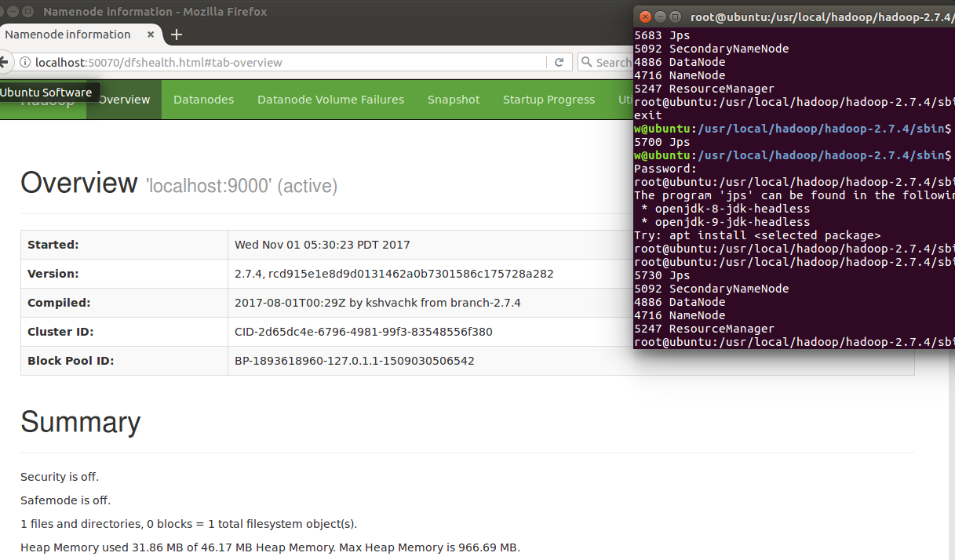955x560 pixels.
Task: Select the start time Wed Nov 01 05:30:23 PDT 2017
Action: (323, 245)
